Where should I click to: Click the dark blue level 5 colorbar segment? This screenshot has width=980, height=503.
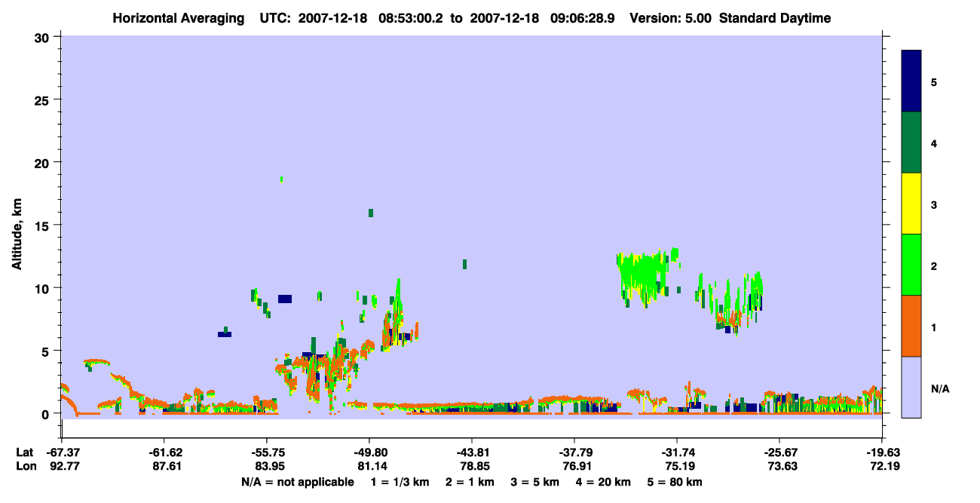pyautogui.click(x=911, y=81)
